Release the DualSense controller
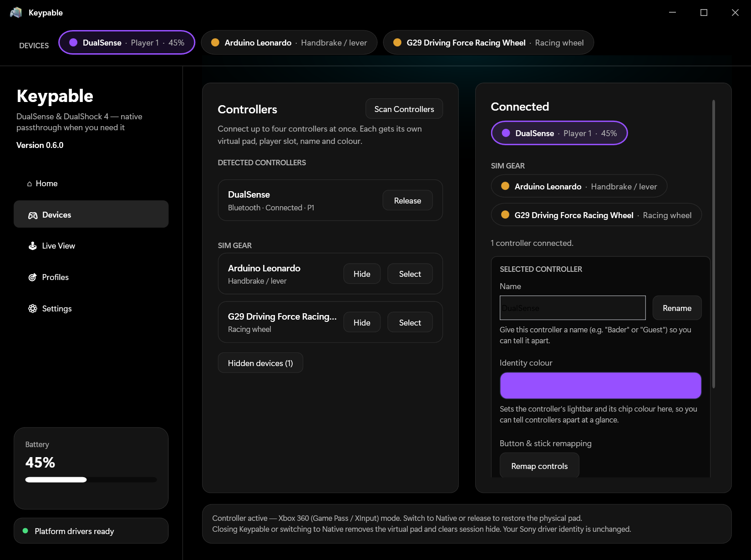Viewport: 751px width, 560px height. coord(407,200)
